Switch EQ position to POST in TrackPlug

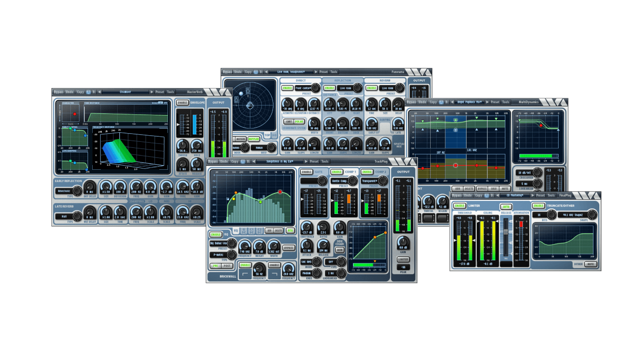(x=227, y=266)
